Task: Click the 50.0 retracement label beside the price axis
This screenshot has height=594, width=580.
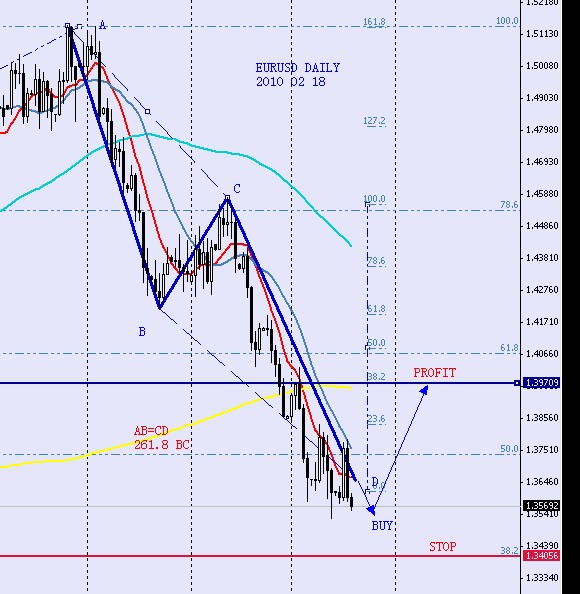Action: pos(509,449)
